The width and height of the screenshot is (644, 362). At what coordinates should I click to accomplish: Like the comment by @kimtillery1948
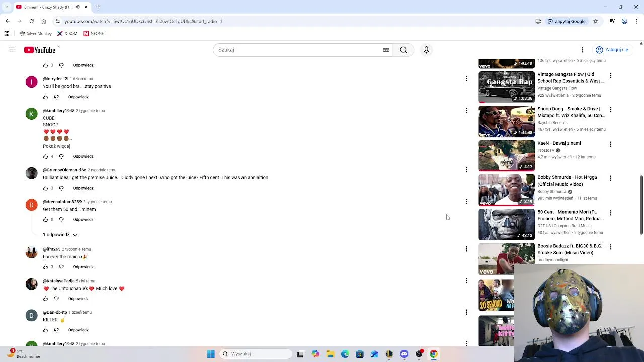tap(45, 156)
